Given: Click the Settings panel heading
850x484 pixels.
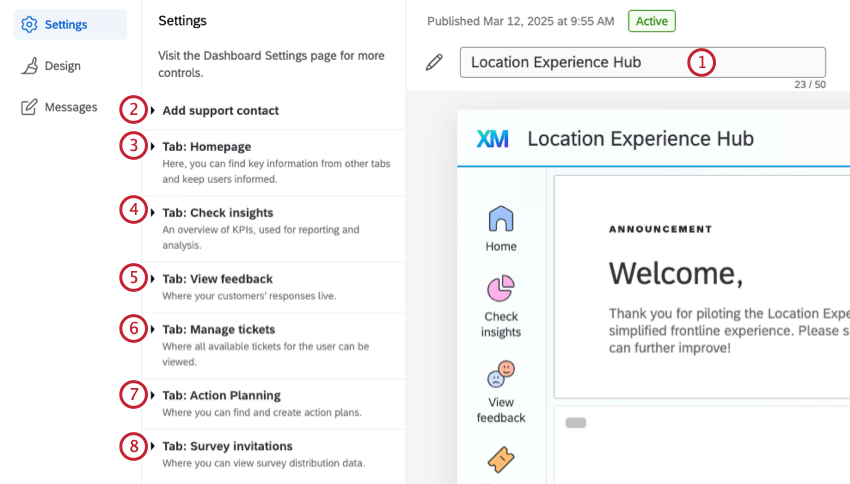Looking at the screenshot, I should pos(182,21).
